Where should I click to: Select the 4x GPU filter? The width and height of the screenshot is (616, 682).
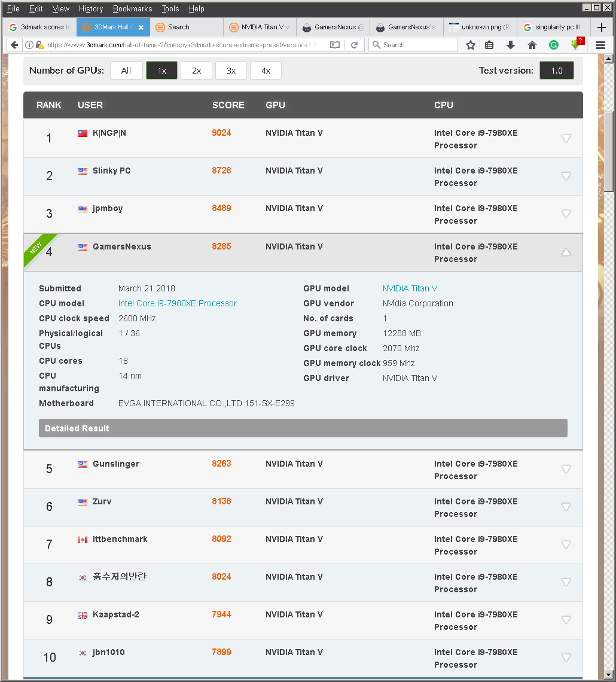coord(266,71)
